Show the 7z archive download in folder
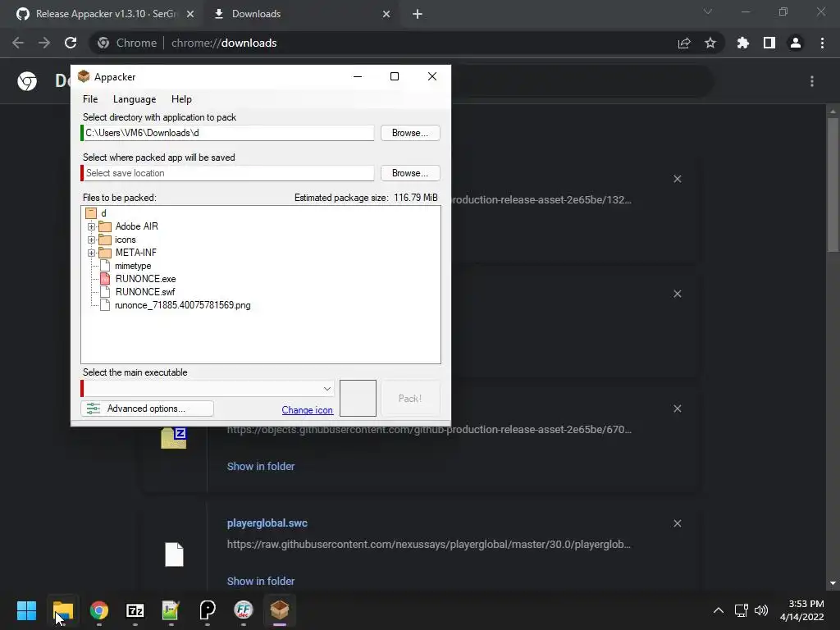This screenshot has height=630, width=840. [x=261, y=467]
